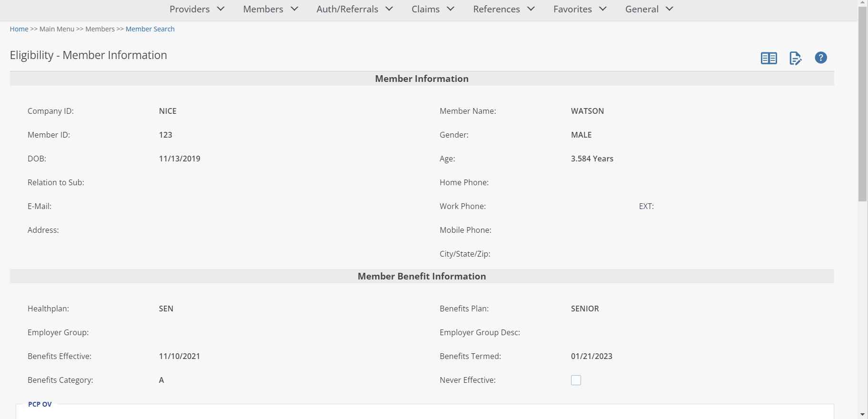
Task: Toggle the Never Effective checkbox
Action: [x=576, y=380]
